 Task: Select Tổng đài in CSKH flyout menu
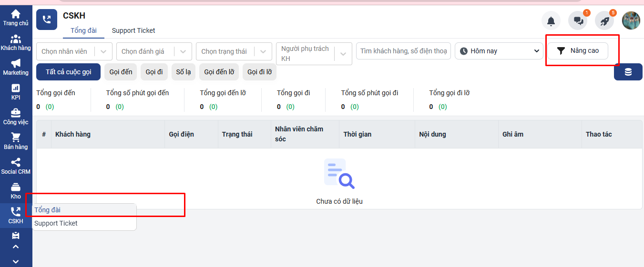pyautogui.click(x=48, y=210)
